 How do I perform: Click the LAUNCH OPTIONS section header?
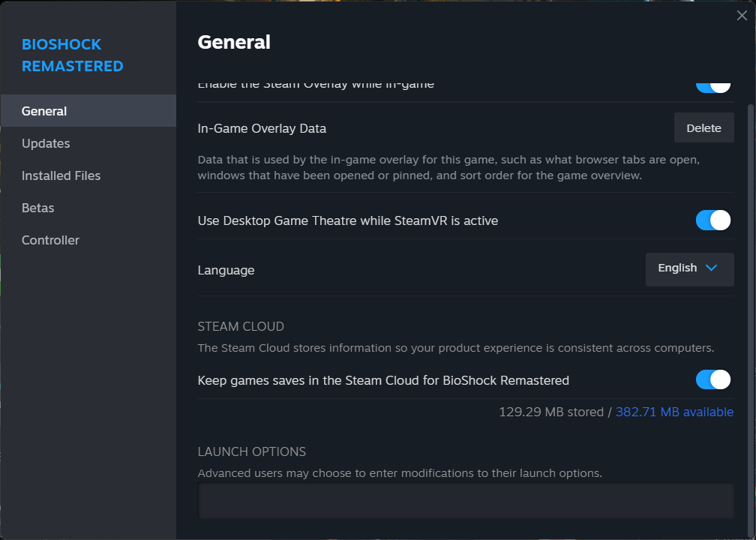click(x=251, y=451)
